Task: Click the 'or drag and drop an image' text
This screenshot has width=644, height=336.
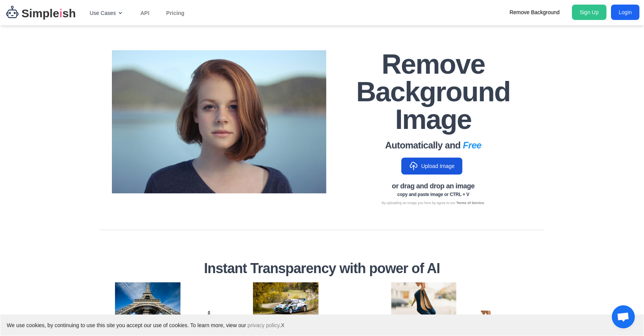Action: click(433, 186)
